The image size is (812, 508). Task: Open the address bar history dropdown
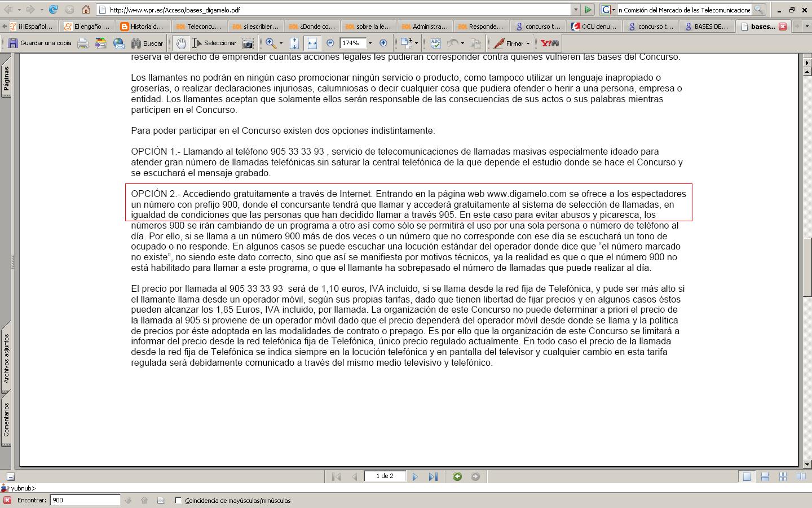click(576, 10)
